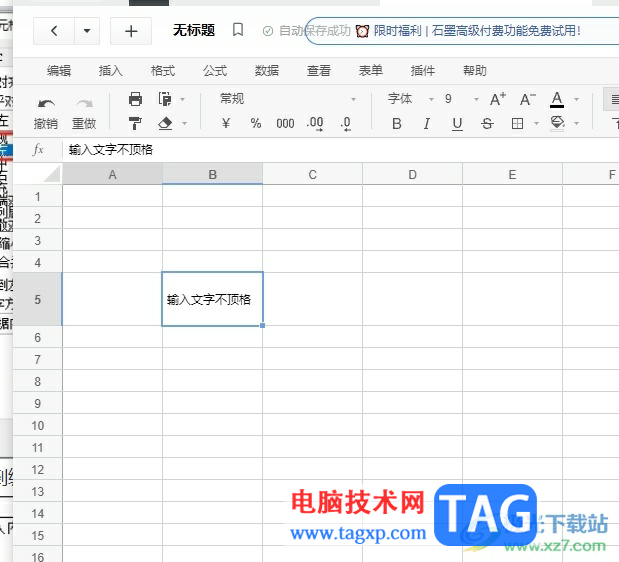Decrease decimal places (.0)

point(345,123)
